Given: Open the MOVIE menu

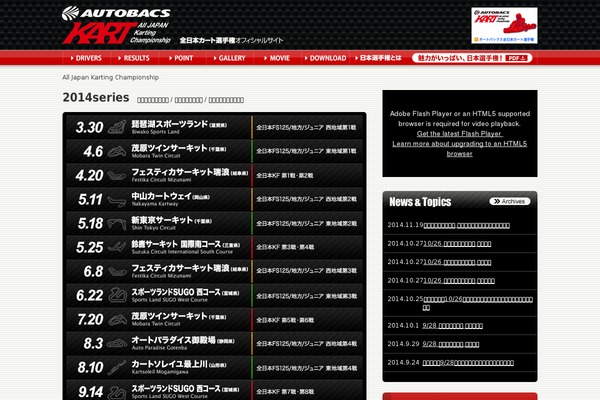Looking at the screenshot, I should [x=277, y=58].
